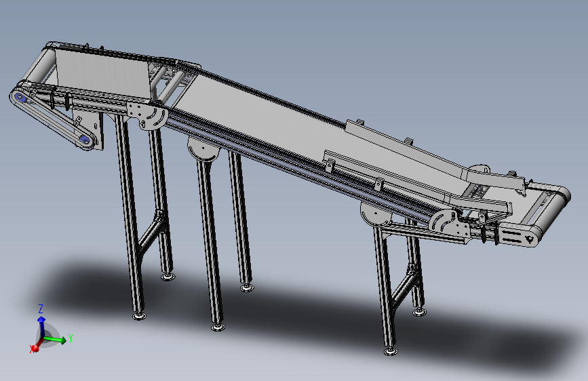The height and width of the screenshot is (381, 588).
Task: Click the green Y axis of the orientation triad
Action: point(56,340)
